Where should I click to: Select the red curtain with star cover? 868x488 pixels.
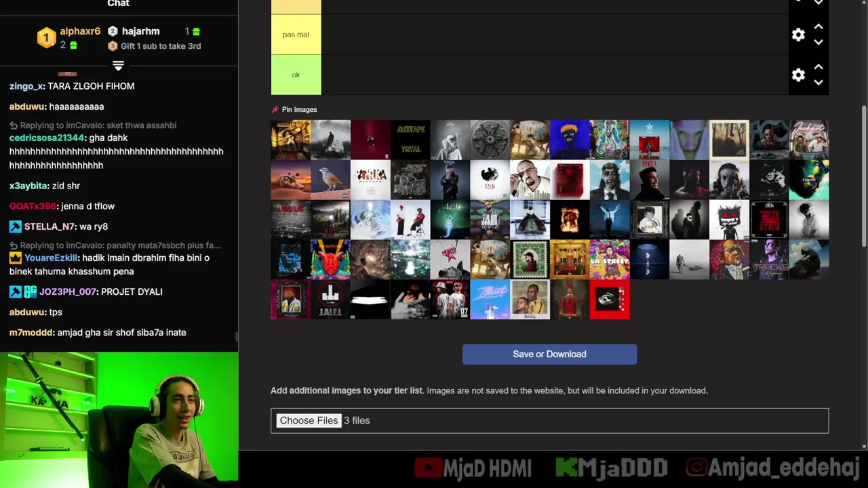[x=650, y=140]
